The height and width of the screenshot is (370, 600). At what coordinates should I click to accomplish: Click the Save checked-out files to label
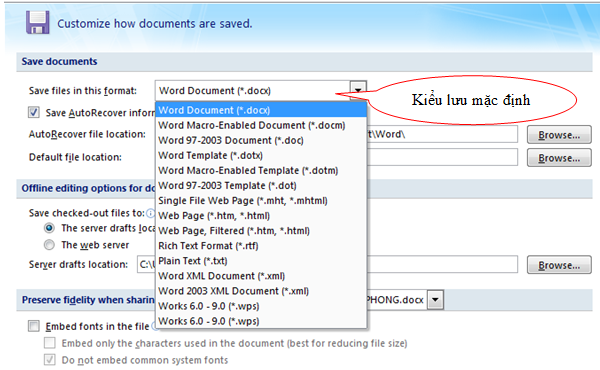87,213
